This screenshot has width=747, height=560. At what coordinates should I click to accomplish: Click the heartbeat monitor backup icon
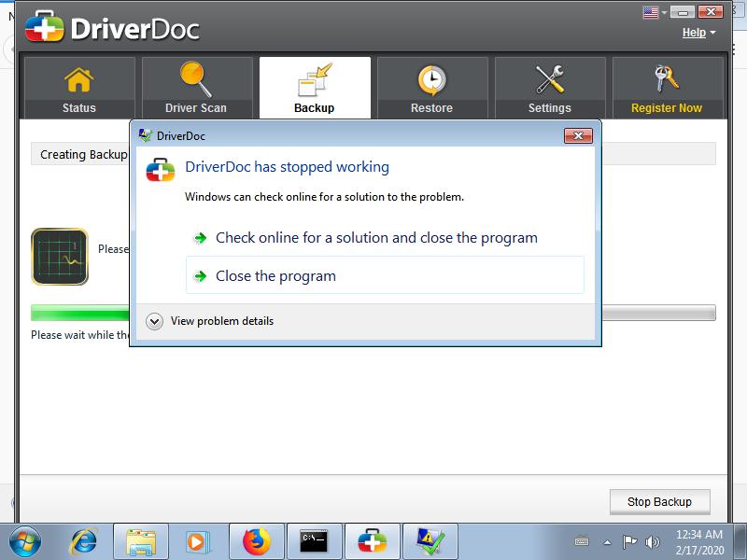pos(60,257)
